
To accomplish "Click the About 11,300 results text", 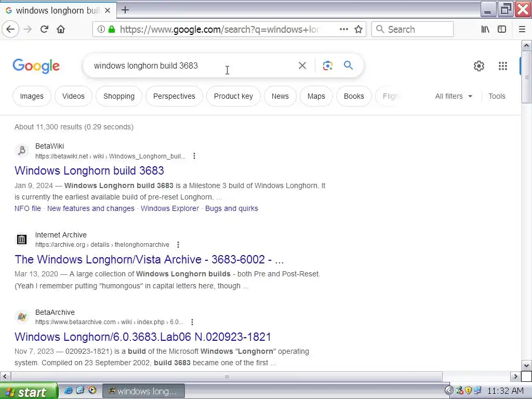I will [74, 127].
